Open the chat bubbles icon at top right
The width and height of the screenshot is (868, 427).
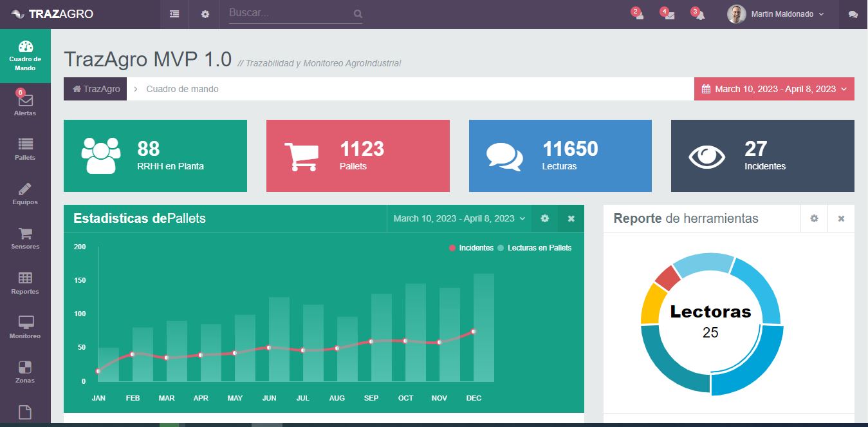(853, 14)
